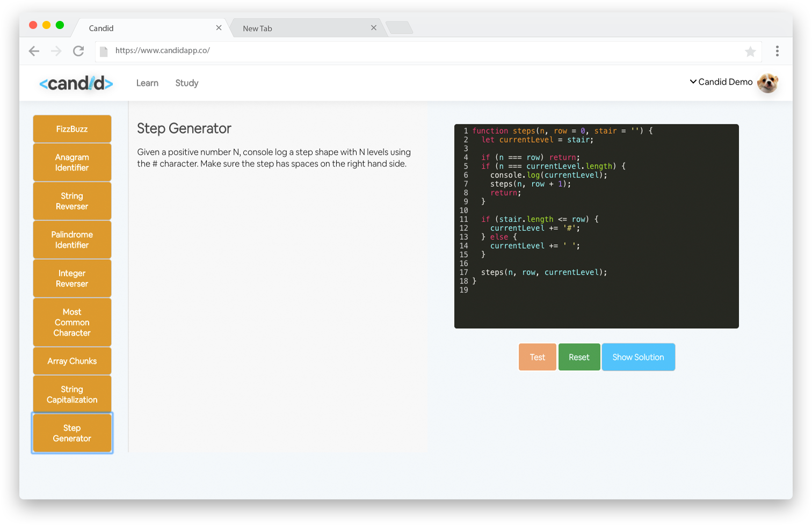Open the Most Common Character challenge
The height and width of the screenshot is (525, 812).
tap(72, 322)
